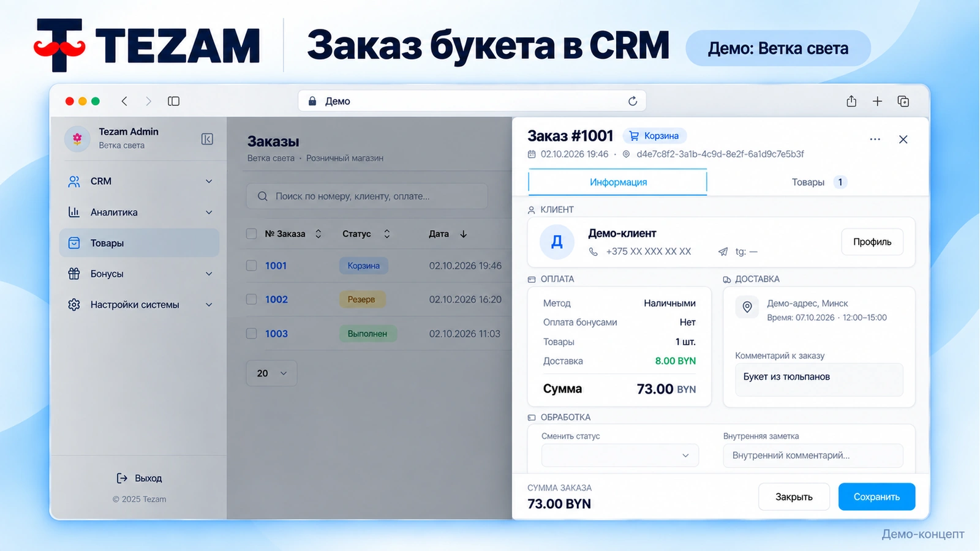This screenshot has height=551, width=980.
Task: Click the Закрыть button
Action: click(x=794, y=497)
